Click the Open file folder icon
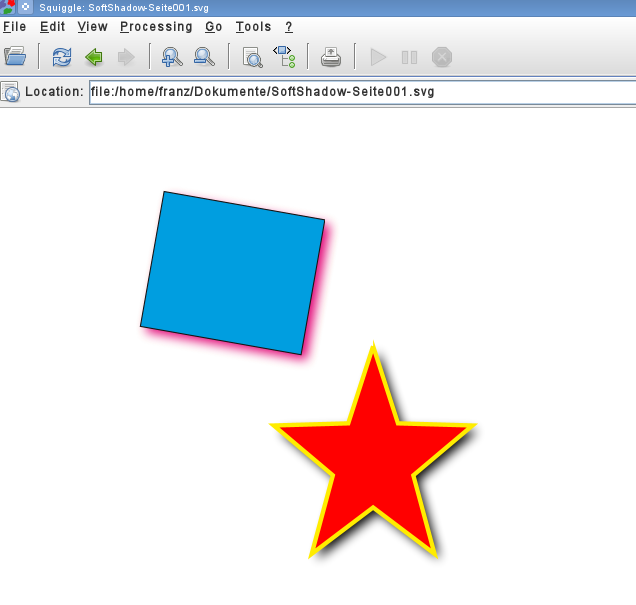636x605 pixels. 14,57
